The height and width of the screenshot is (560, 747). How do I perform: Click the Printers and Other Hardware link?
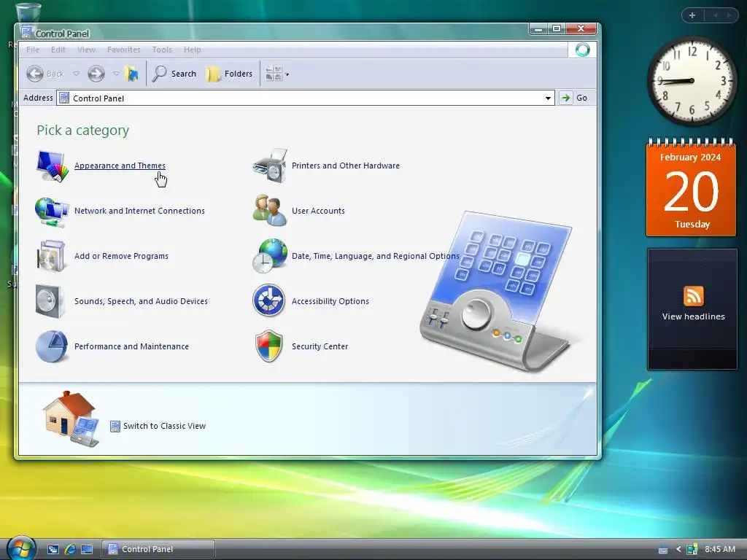coord(346,166)
